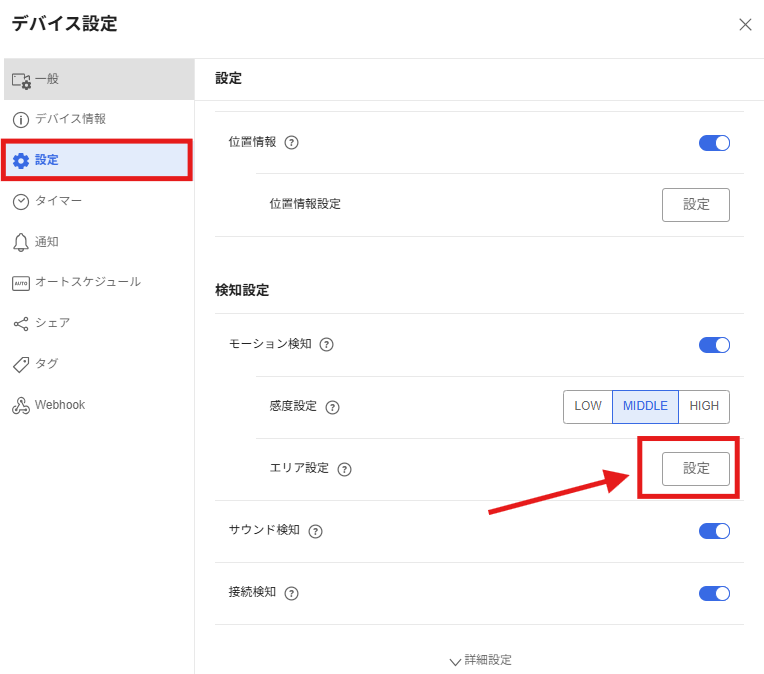
Task: Close the デバイス設定 dialog
Action: coord(745,25)
